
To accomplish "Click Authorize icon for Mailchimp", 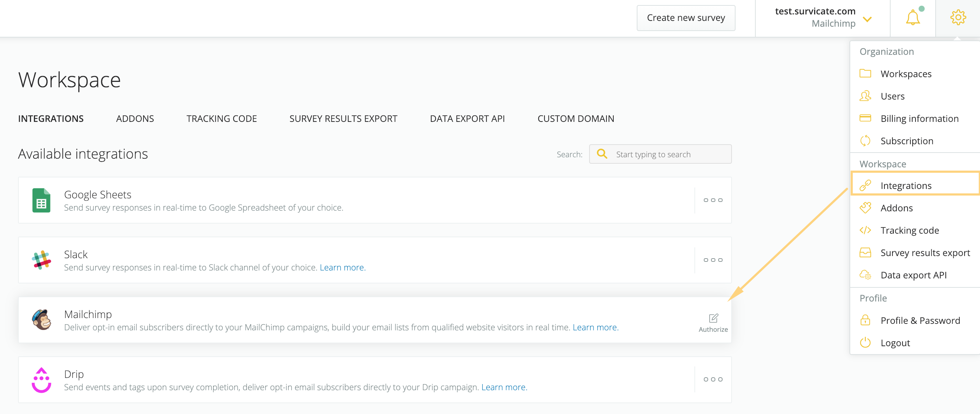I will click(x=713, y=323).
